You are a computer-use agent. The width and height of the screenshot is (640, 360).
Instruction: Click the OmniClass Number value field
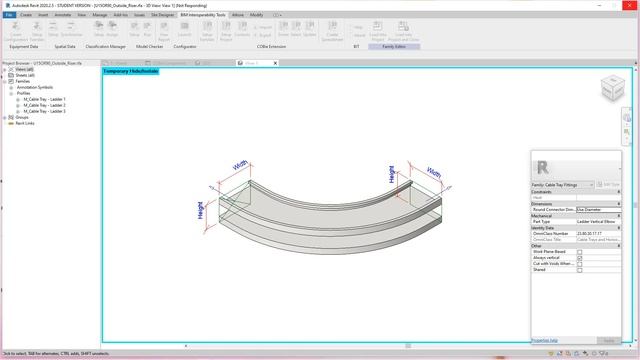pos(598,234)
